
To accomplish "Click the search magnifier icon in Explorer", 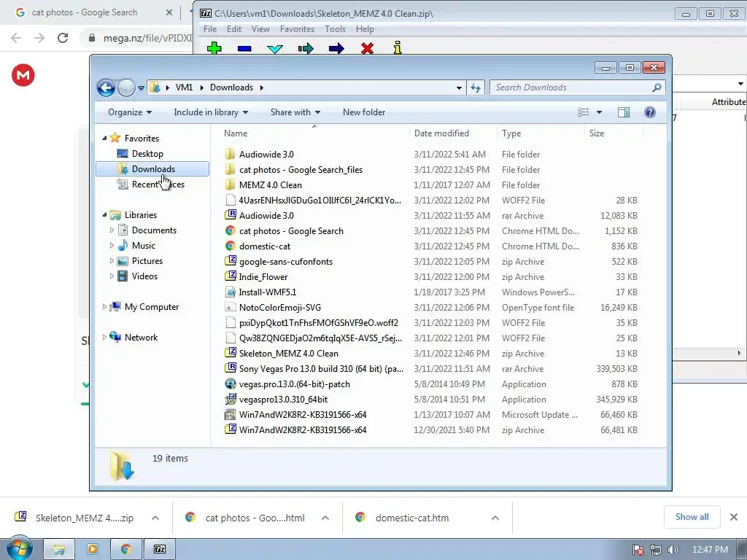I will (657, 87).
